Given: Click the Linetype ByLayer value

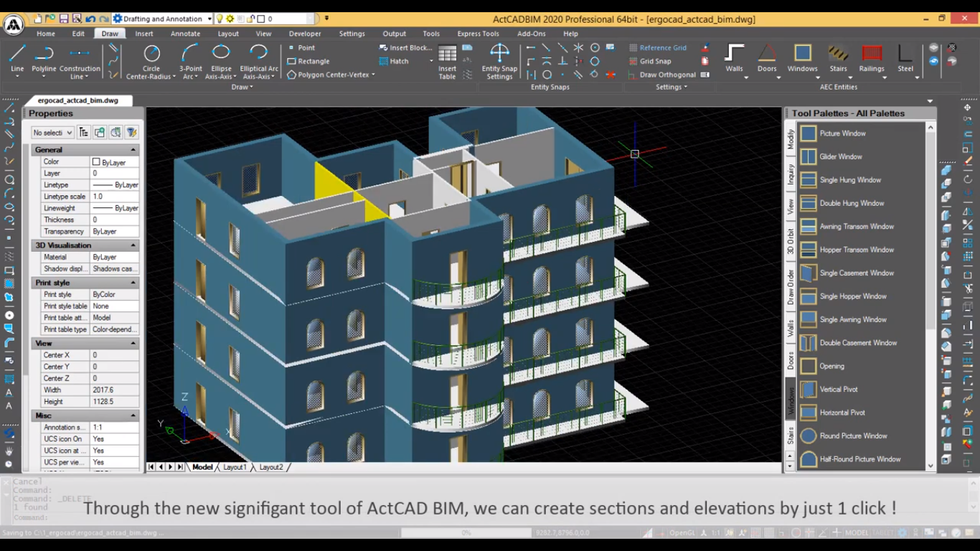Looking at the screenshot, I should [115, 185].
